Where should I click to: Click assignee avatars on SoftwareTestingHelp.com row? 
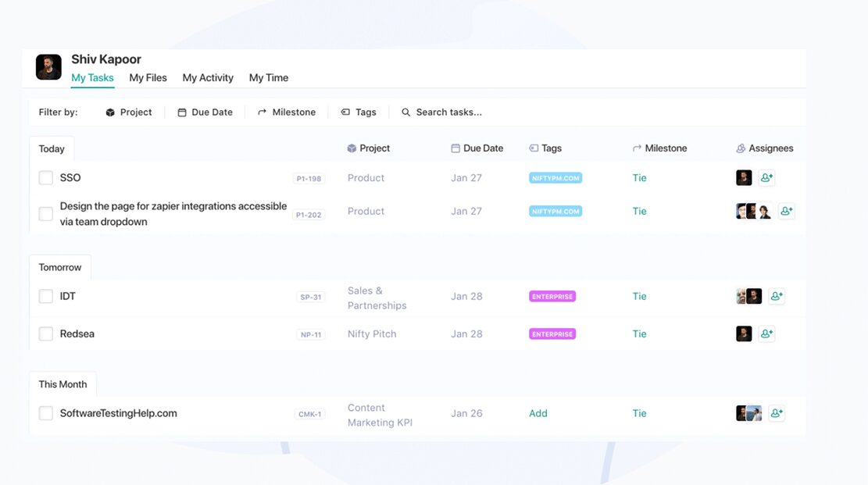(x=749, y=413)
